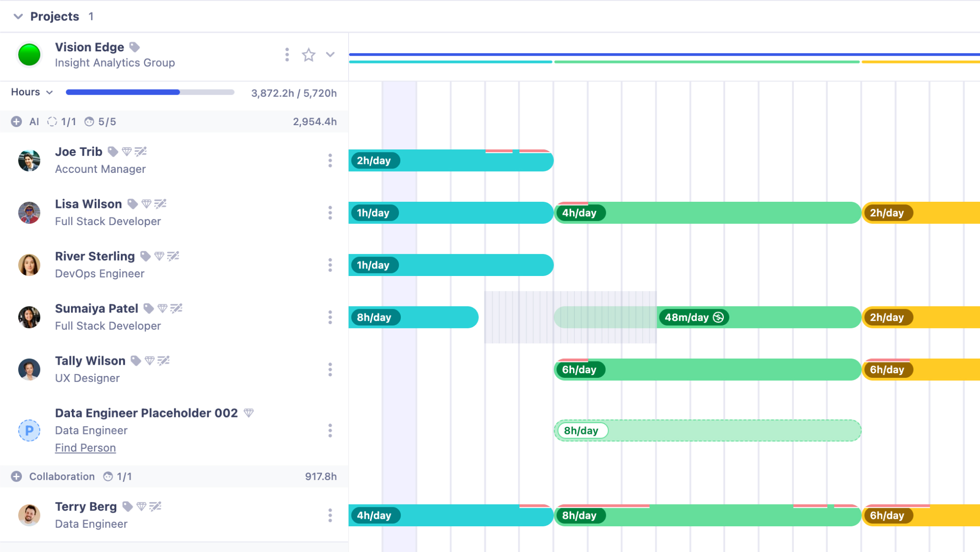980x552 pixels.
Task: Click the tag icon next to Terry Berg
Action: pos(127,506)
